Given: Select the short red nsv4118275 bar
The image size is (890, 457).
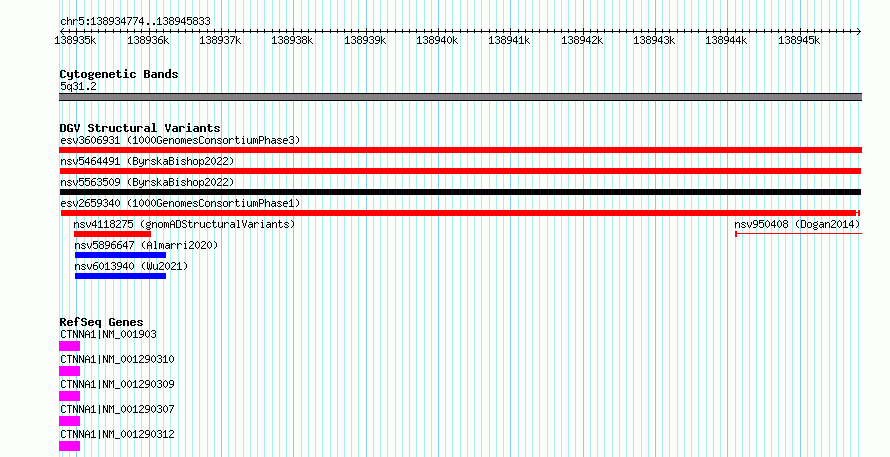Looking at the screenshot, I should (x=112, y=234).
